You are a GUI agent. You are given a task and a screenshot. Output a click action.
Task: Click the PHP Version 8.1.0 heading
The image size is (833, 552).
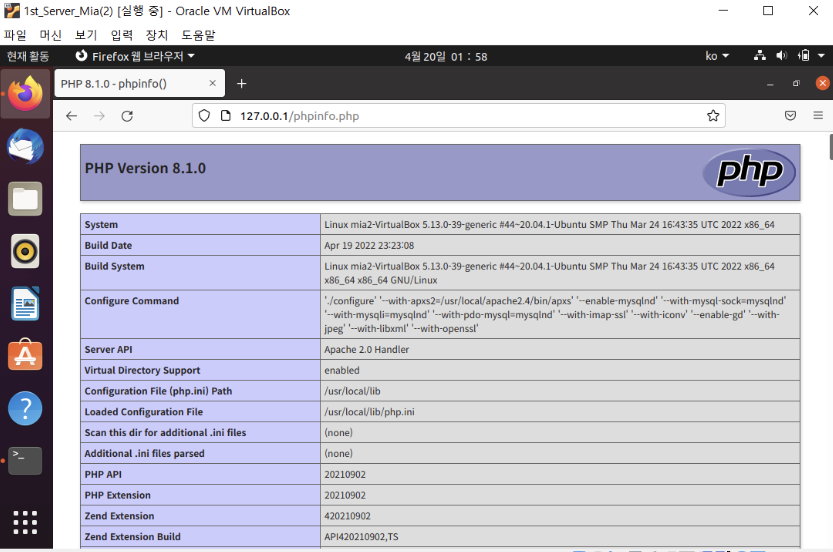(145, 168)
